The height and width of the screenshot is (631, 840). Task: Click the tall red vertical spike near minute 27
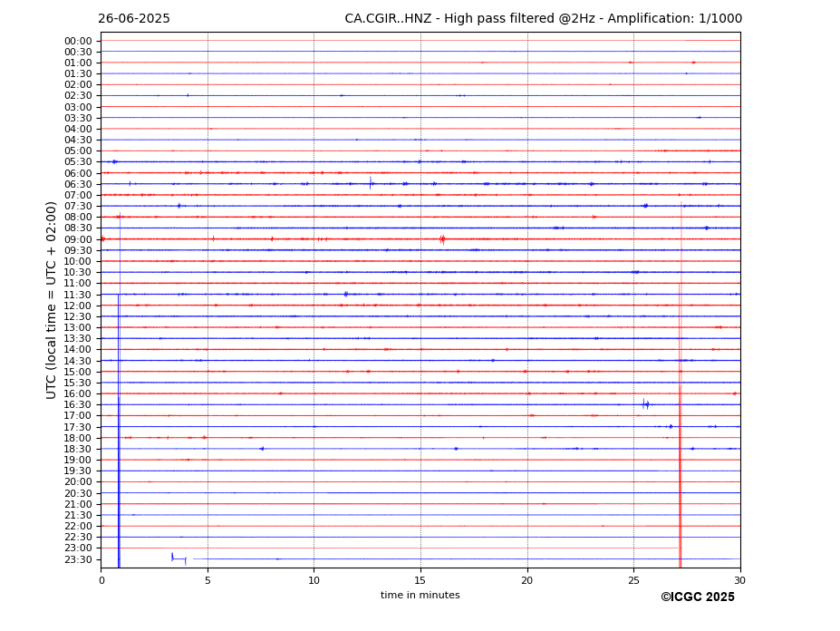pyautogui.click(x=681, y=385)
